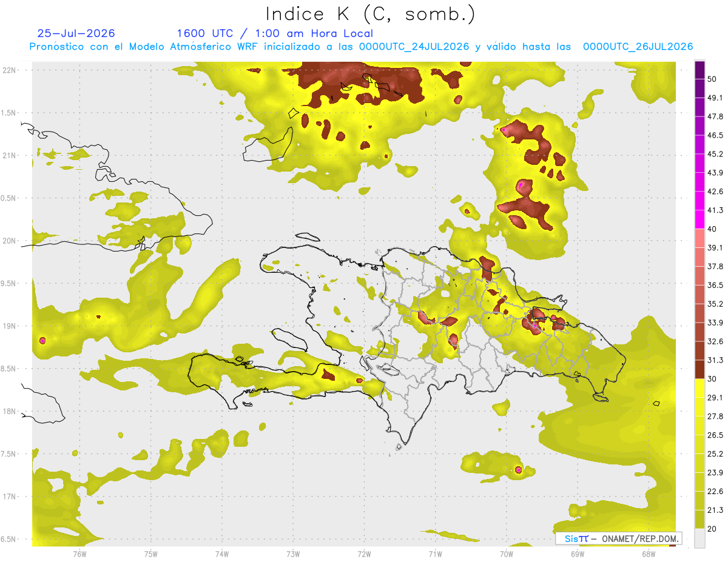Click the '22.6' color scale value
Viewport: 728px width, 562px height.
pos(715,491)
